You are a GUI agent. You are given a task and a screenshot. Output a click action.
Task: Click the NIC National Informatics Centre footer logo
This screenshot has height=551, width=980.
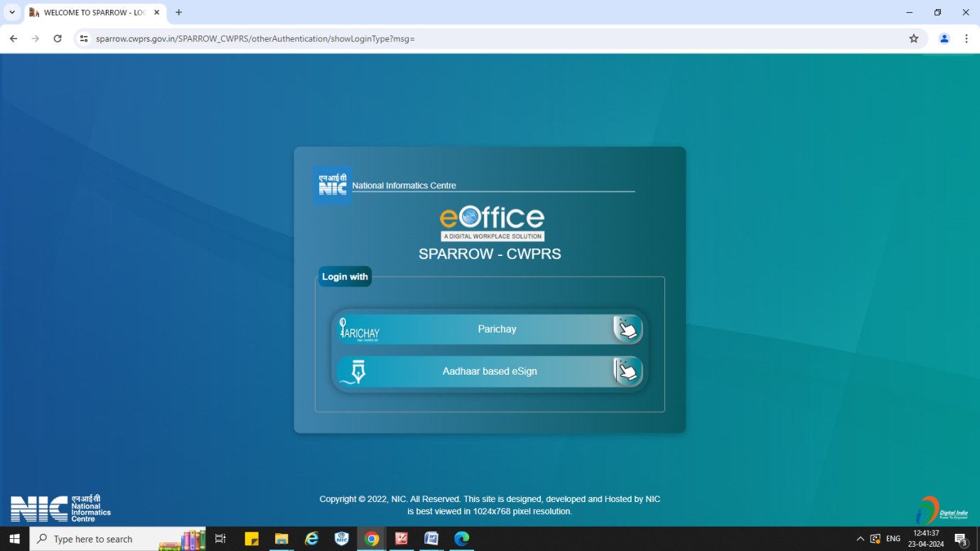(x=60, y=508)
